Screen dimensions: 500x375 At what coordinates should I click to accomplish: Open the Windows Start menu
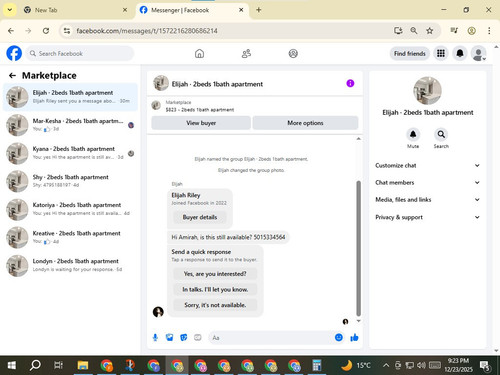click(12, 366)
